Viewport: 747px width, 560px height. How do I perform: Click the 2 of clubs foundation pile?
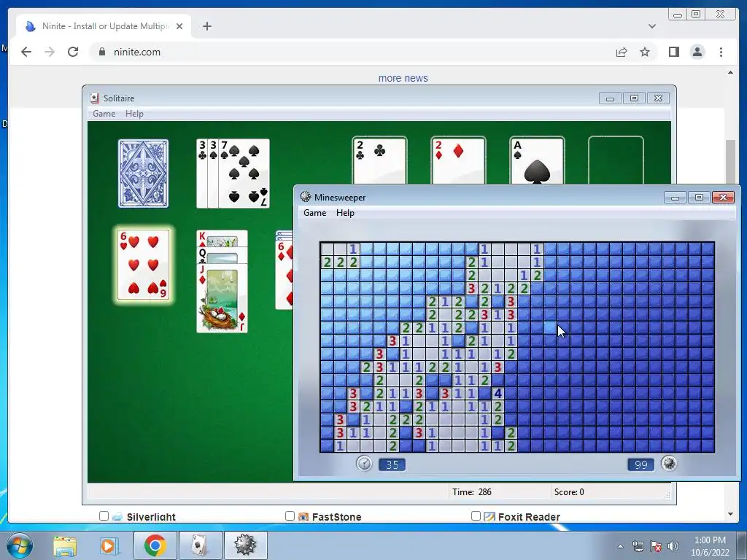(379, 160)
